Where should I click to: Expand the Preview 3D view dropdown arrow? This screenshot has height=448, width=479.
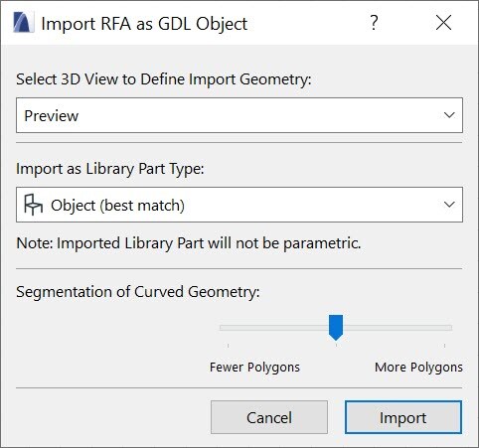pos(449,115)
